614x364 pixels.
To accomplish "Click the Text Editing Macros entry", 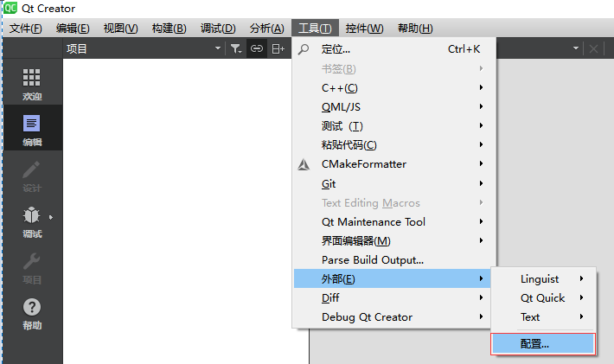I will click(394, 202).
